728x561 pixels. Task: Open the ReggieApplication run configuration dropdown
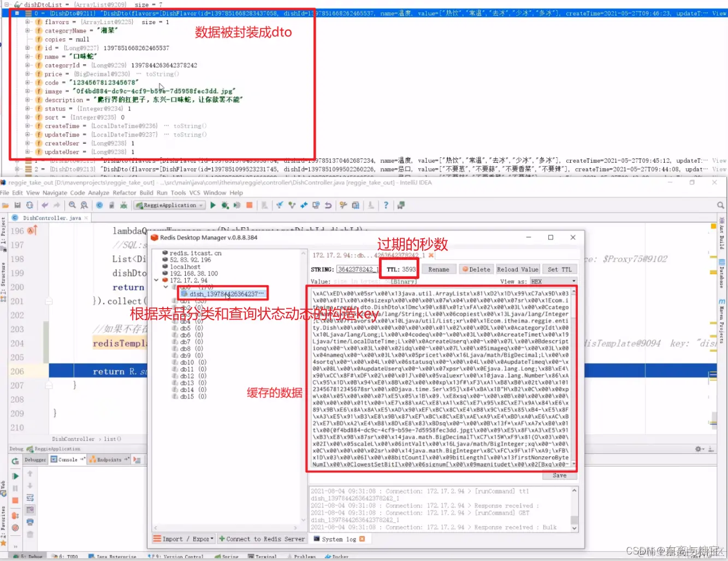click(170, 205)
